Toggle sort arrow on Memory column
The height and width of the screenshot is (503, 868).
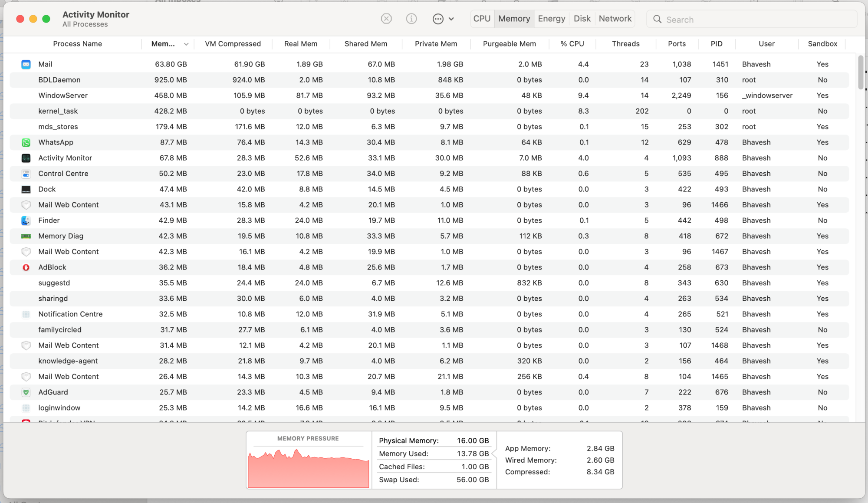186,44
